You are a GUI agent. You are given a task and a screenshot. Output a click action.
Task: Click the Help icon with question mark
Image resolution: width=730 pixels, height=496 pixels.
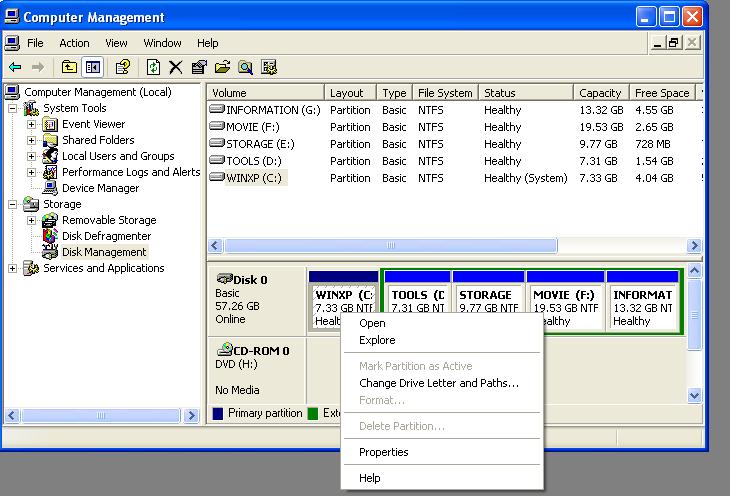(x=122, y=67)
